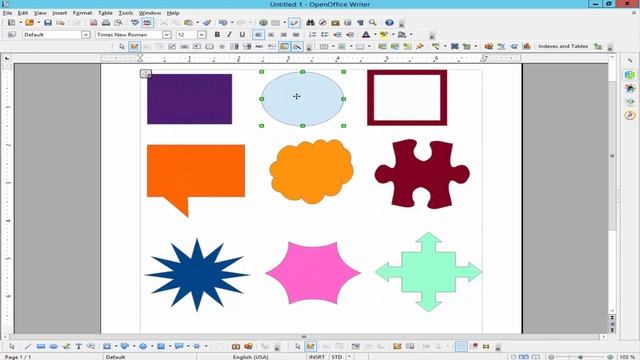The image size is (640, 360).
Task: Click the Insert Chart icon on toolbar
Action: coord(527,47)
